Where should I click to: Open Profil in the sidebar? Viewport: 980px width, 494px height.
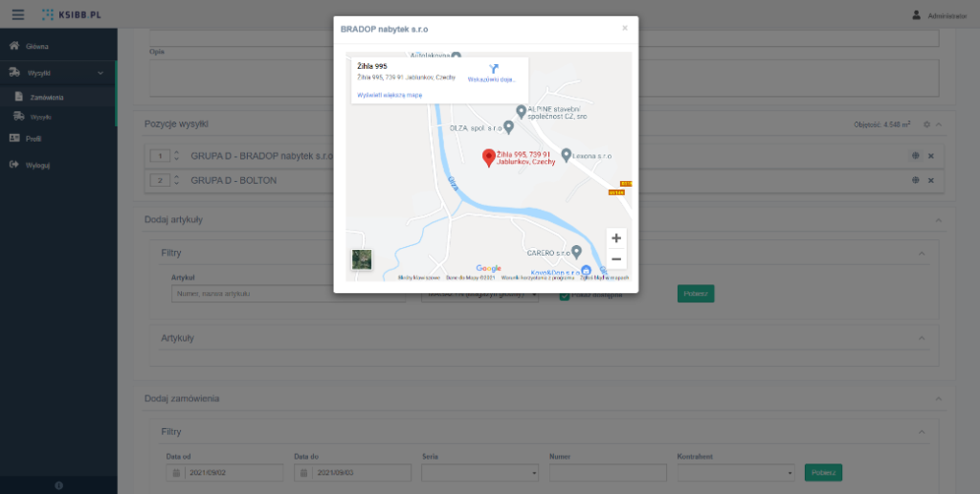33,139
